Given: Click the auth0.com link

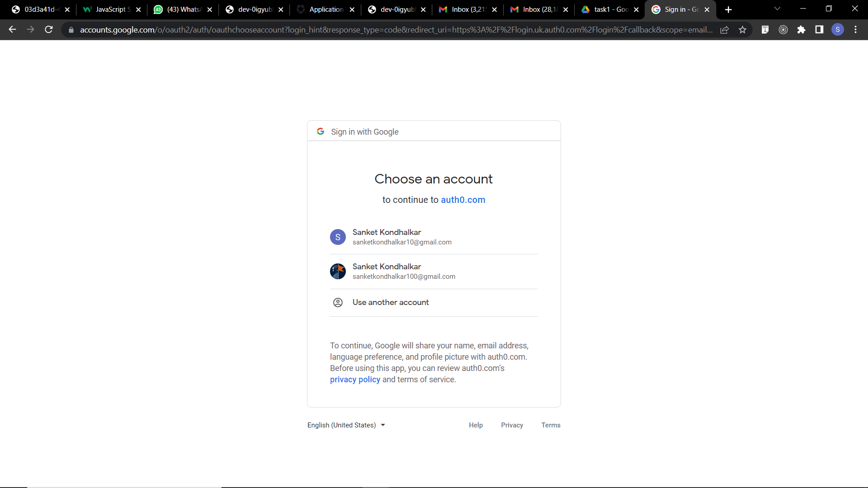Looking at the screenshot, I should [x=462, y=200].
